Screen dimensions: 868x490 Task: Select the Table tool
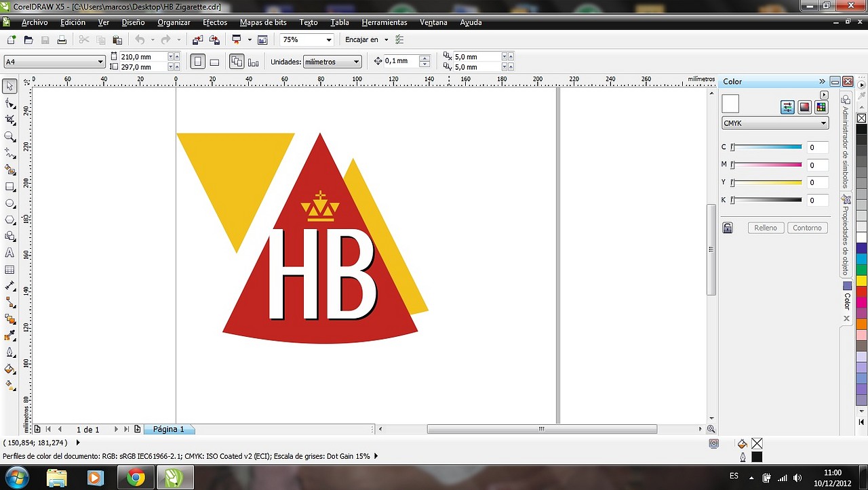(x=9, y=270)
